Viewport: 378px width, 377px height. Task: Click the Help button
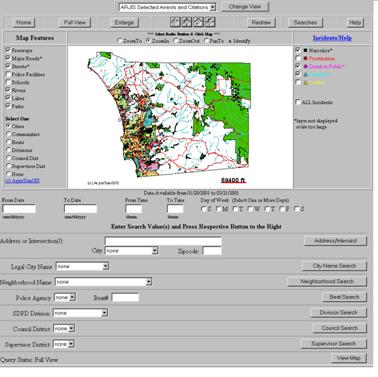(355, 22)
